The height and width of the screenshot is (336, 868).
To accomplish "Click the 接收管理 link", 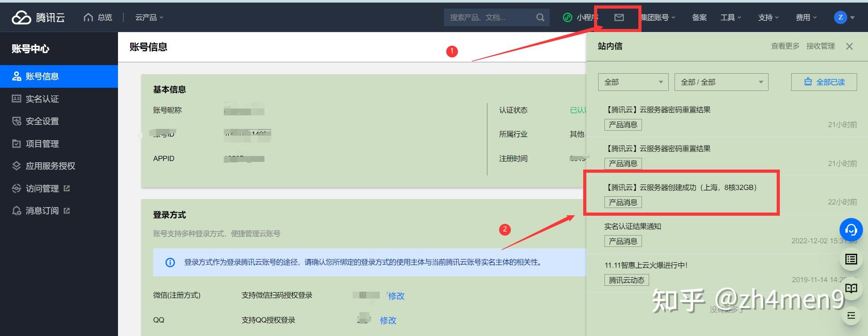I will (x=821, y=46).
